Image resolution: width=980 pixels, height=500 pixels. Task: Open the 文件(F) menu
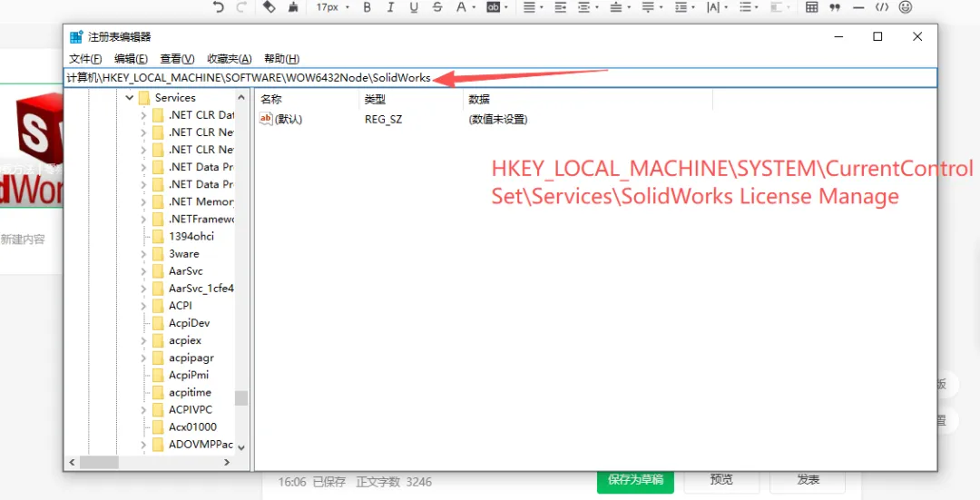coord(85,59)
